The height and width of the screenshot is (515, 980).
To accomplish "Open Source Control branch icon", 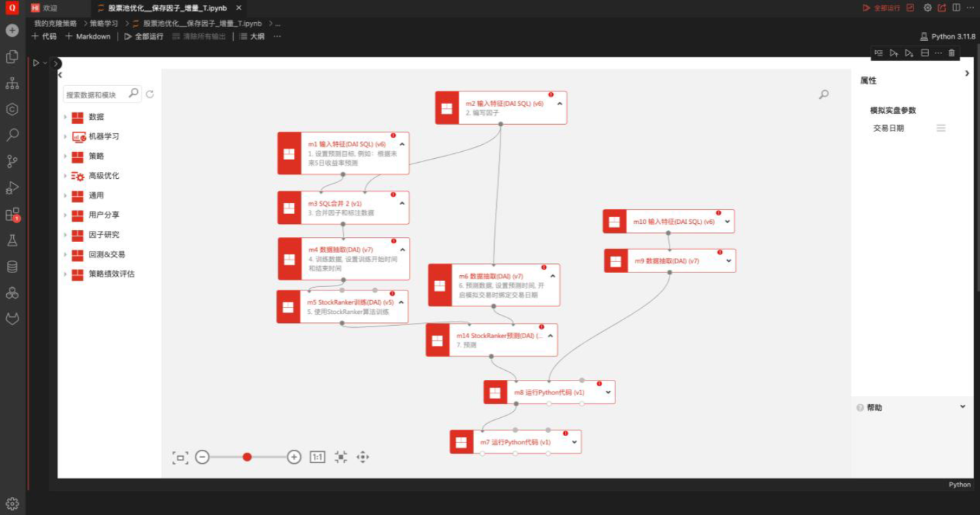I will [12, 162].
